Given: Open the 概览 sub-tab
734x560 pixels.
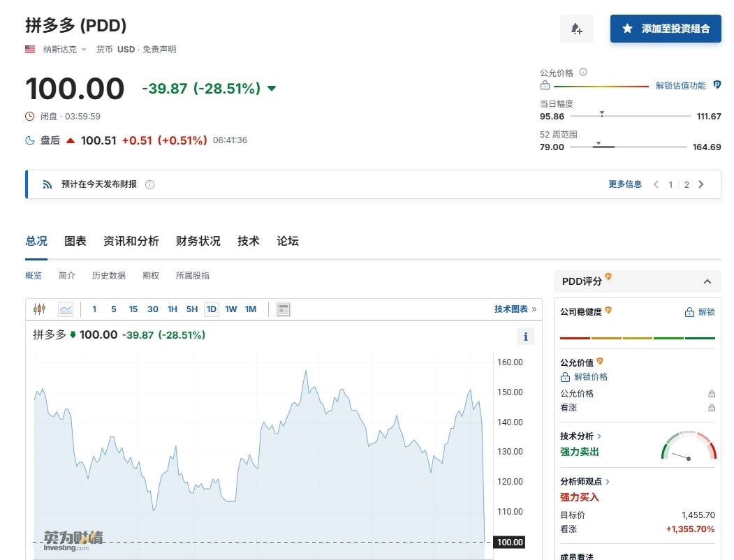Looking at the screenshot, I should tap(34, 276).
